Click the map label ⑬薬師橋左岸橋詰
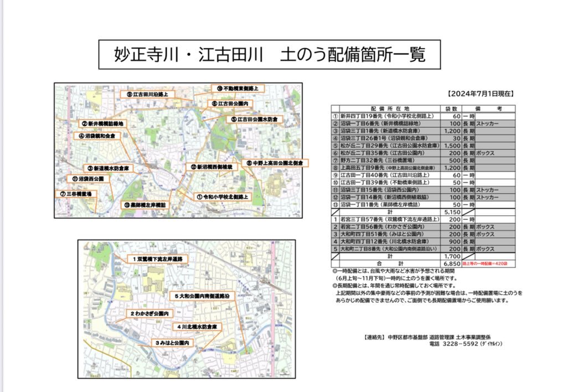This screenshot has width=567, height=392. click(x=145, y=205)
